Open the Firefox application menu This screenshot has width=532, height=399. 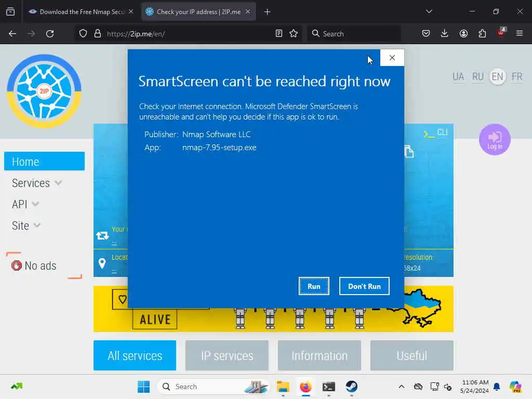(x=520, y=34)
